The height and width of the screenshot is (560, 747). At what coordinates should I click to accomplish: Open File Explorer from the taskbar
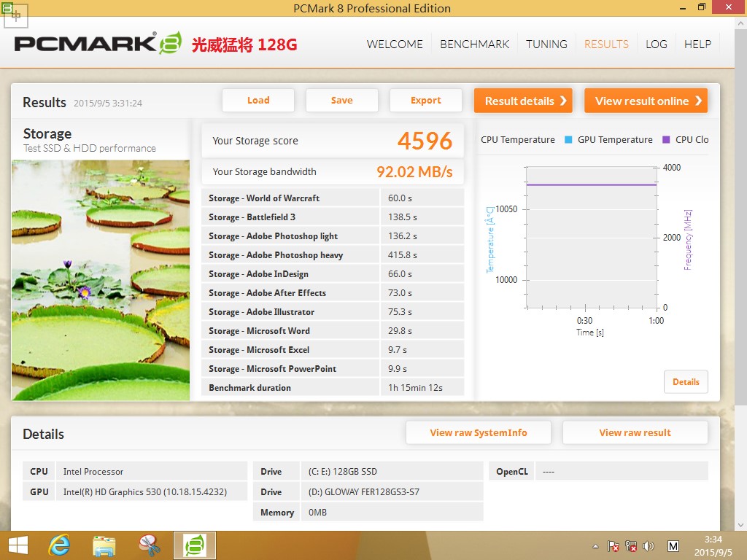tap(104, 545)
